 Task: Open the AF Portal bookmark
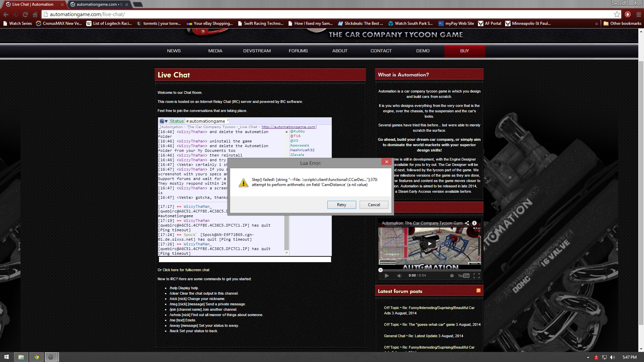pos(490,23)
